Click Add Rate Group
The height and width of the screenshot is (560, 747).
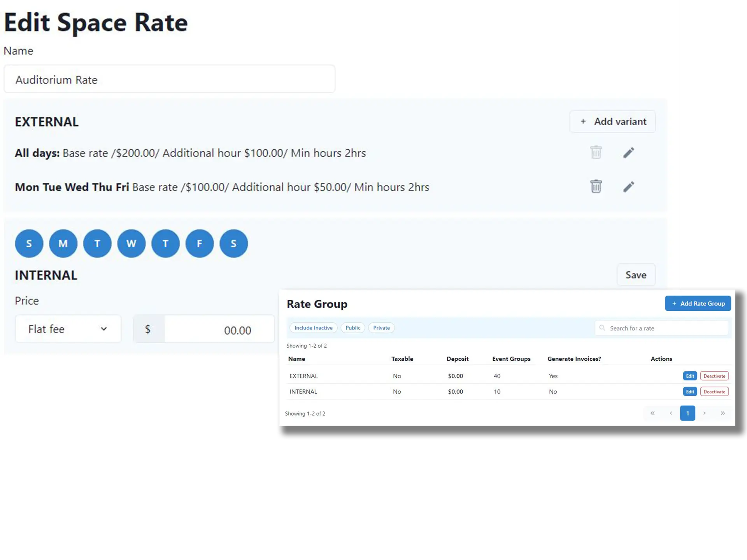698,303
